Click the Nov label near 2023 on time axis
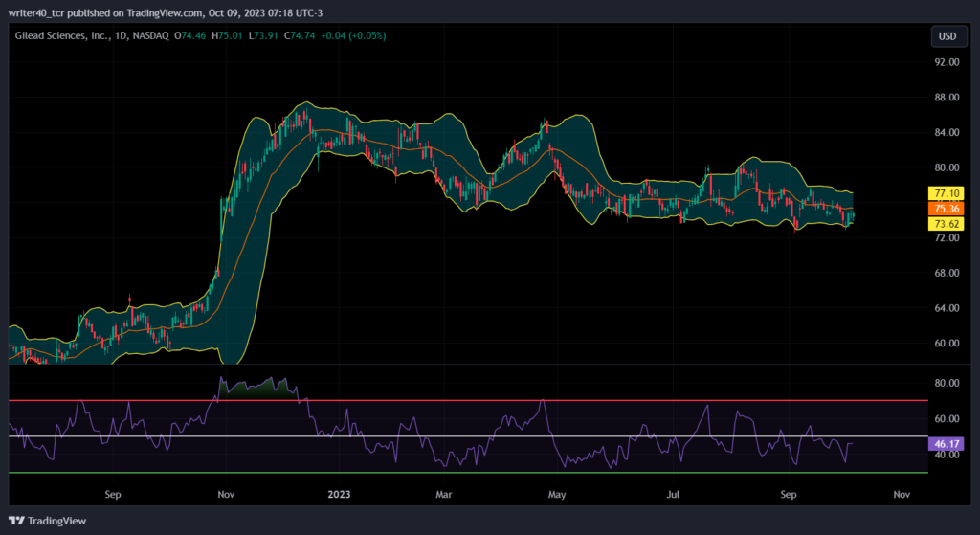 (x=226, y=495)
